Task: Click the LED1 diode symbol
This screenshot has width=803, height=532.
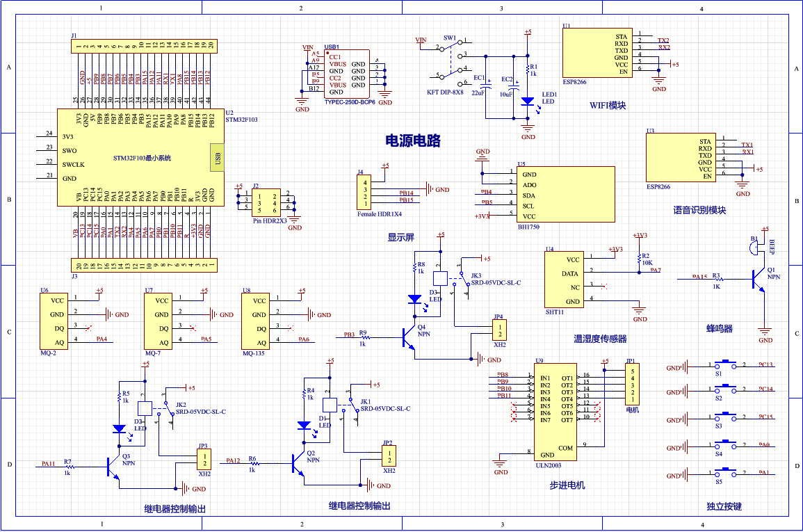Action: [526, 99]
